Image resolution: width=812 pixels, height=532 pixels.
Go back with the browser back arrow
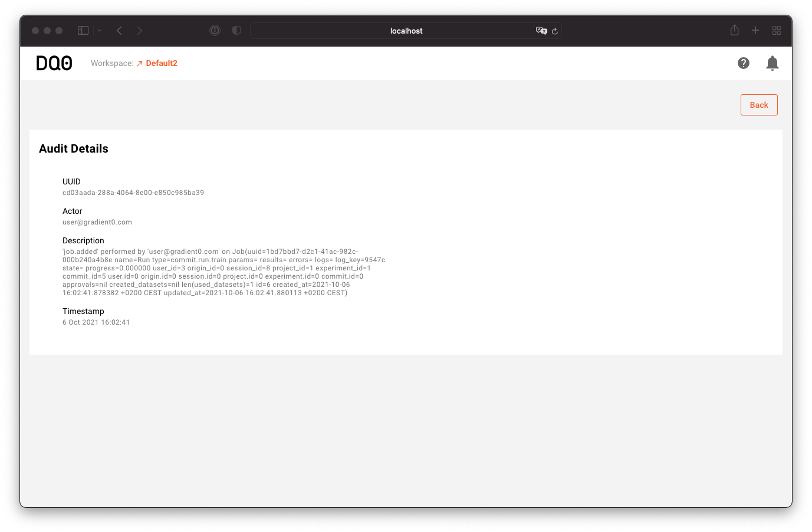tap(120, 31)
